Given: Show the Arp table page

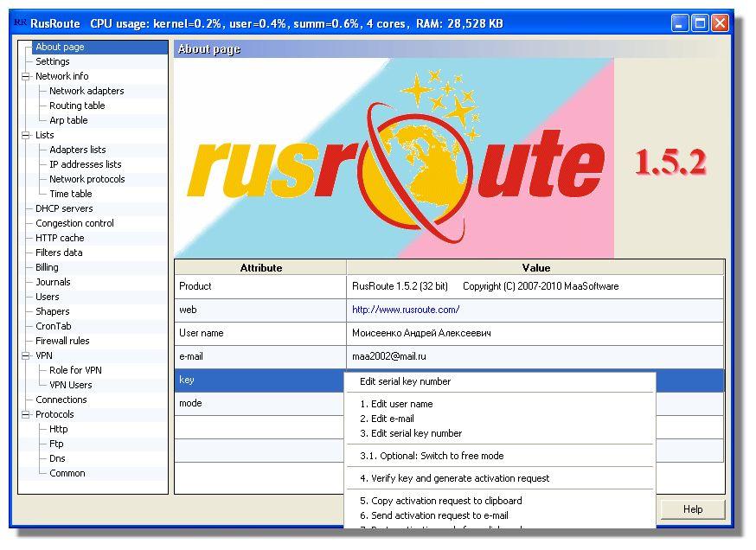Looking at the screenshot, I should pyautogui.click(x=68, y=120).
